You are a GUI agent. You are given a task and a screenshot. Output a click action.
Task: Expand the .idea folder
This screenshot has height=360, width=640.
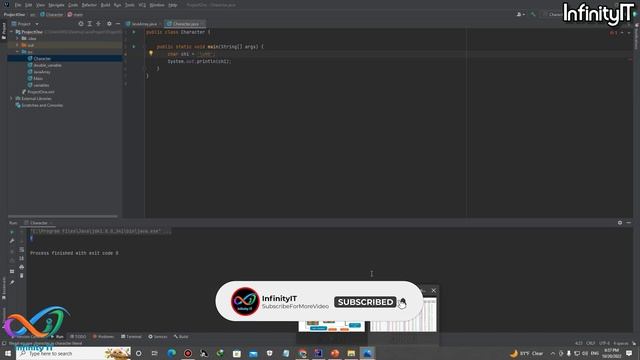point(18,38)
